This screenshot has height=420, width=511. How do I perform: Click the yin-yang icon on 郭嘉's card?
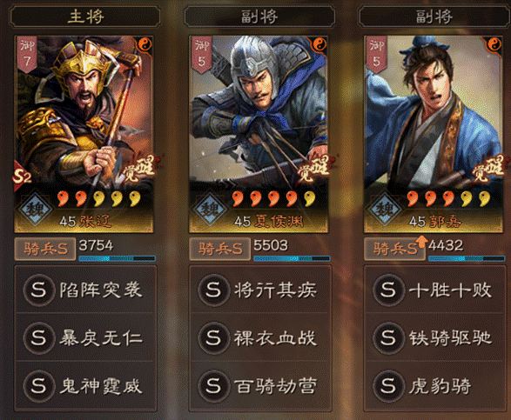tap(494, 44)
